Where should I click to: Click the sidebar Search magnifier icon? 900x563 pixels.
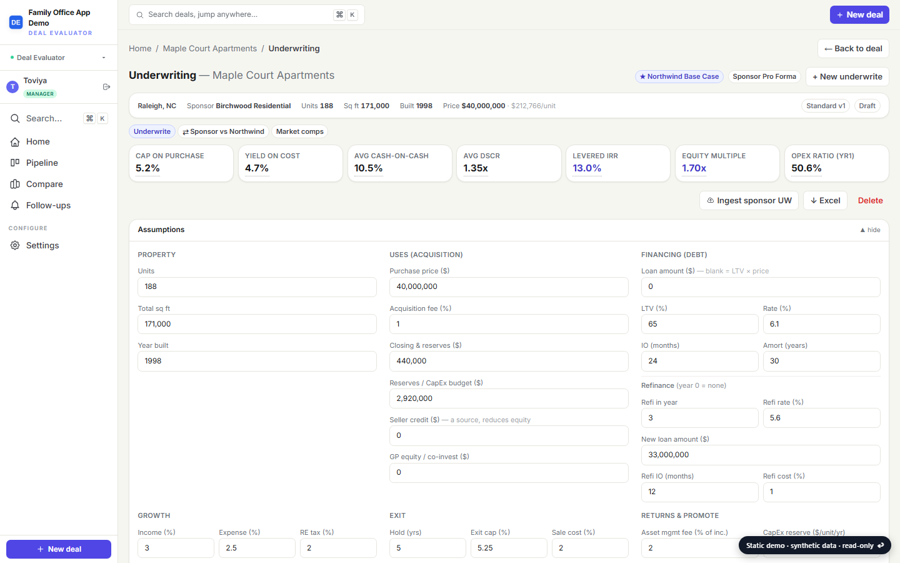tap(15, 118)
